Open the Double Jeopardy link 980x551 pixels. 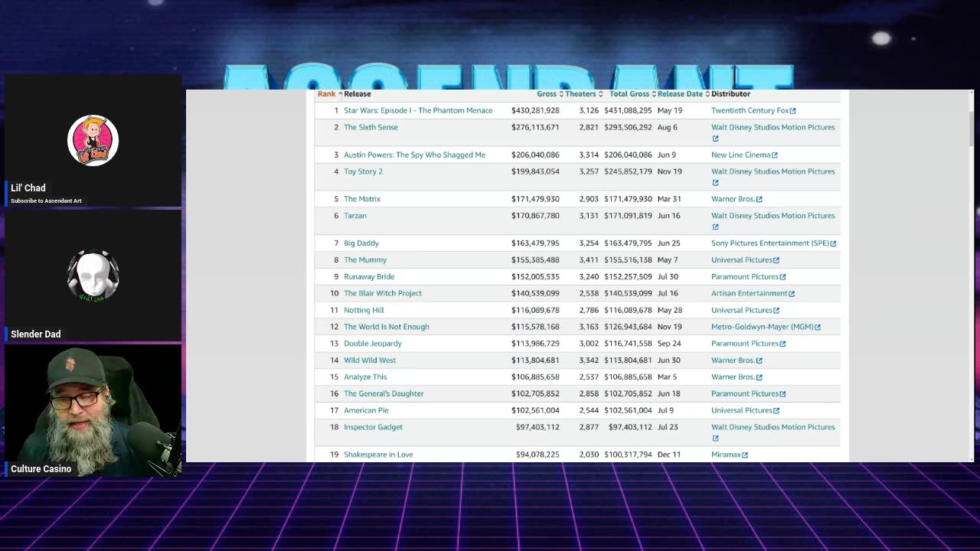[373, 344]
